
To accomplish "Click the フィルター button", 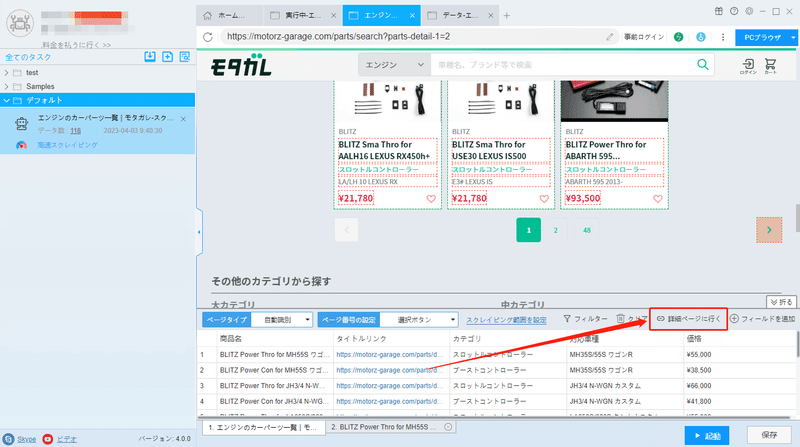I will (x=585, y=319).
